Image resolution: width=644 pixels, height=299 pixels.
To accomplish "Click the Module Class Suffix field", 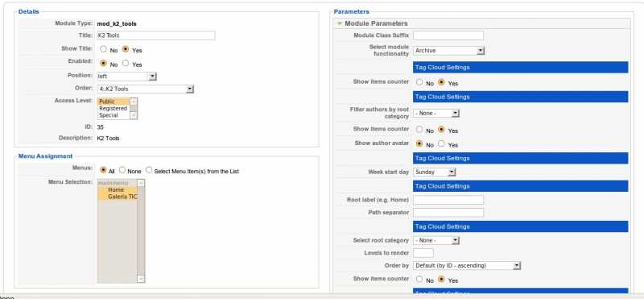I will 448,35.
